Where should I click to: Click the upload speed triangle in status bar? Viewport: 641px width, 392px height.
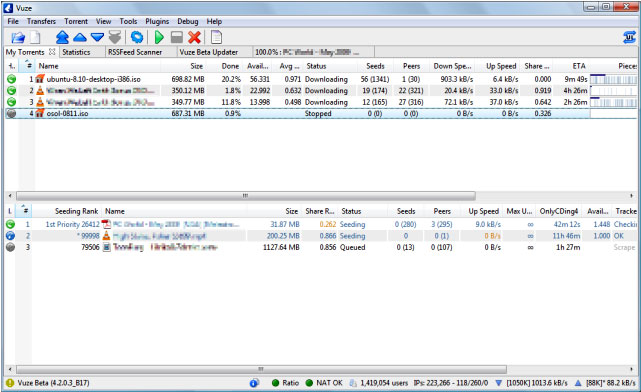pos(578,383)
